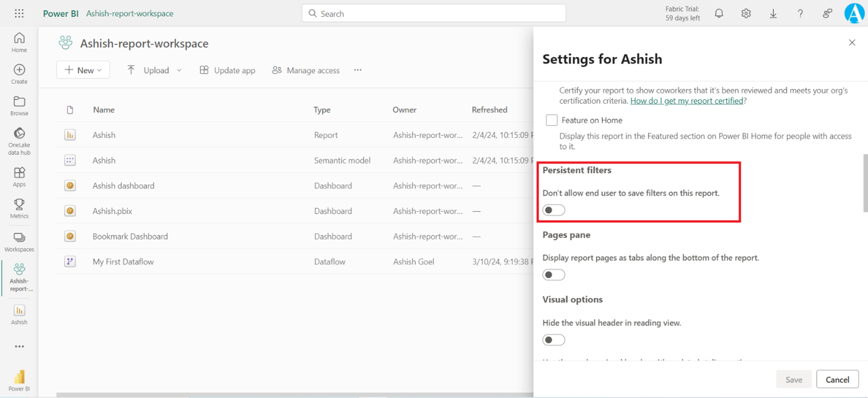The width and height of the screenshot is (868, 398).
Task: Check the Feature on Home checkbox
Action: click(x=552, y=120)
